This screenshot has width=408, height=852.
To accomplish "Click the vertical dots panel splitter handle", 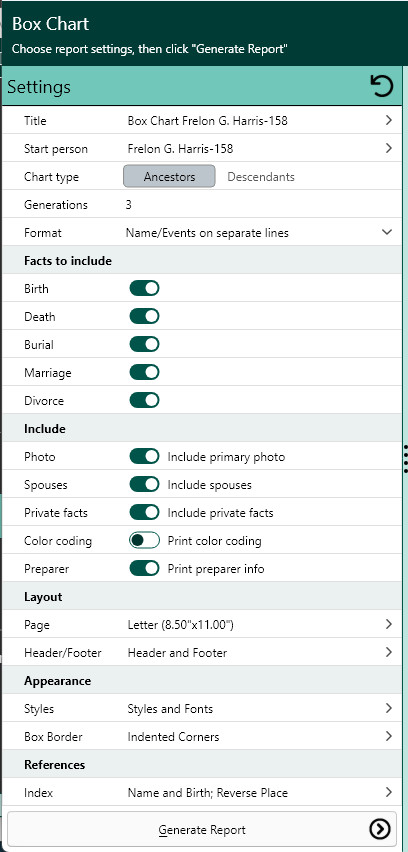I will 405,458.
